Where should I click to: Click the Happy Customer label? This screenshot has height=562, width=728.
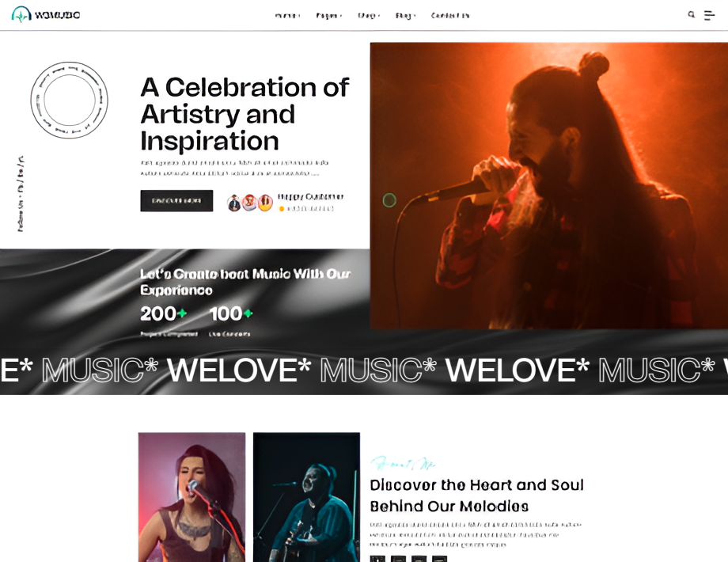coord(310,196)
